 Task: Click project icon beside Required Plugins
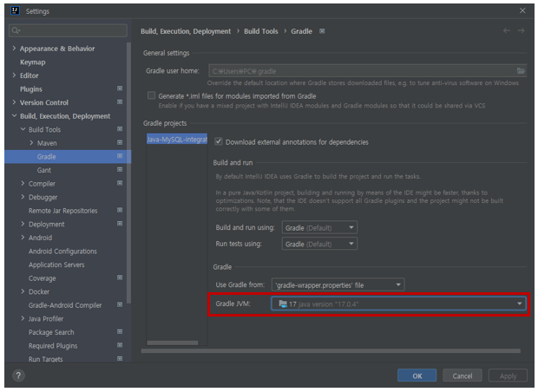(x=120, y=345)
